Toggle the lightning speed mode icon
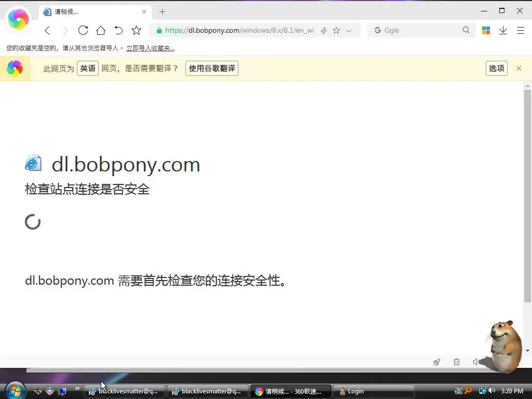532x399 pixels. 324,31
